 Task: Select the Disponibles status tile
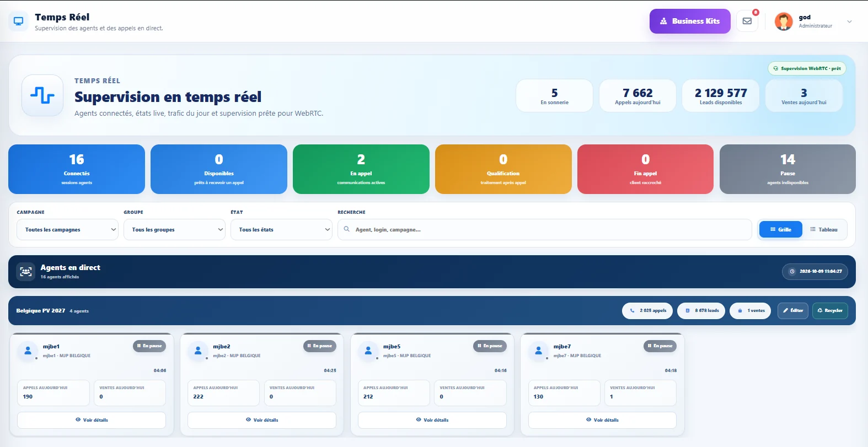pyautogui.click(x=219, y=169)
